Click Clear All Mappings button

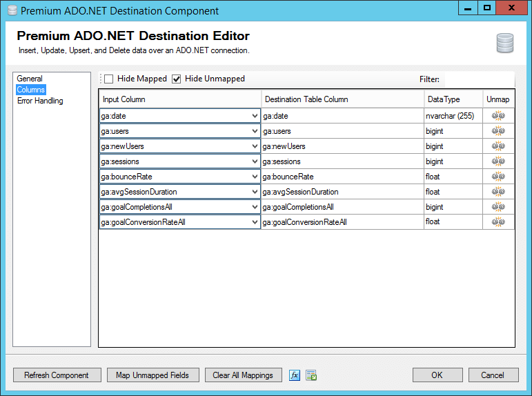coord(244,375)
